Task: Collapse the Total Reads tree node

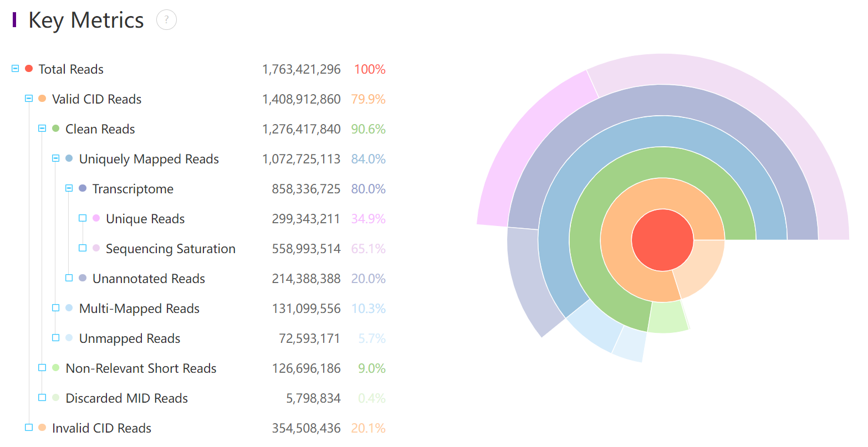Action: pos(16,69)
